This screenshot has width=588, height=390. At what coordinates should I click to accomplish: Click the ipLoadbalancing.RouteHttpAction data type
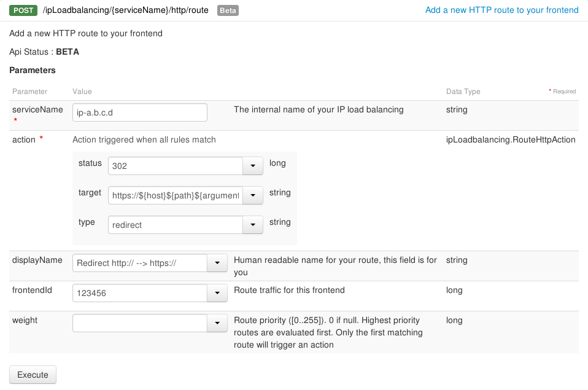coord(511,139)
